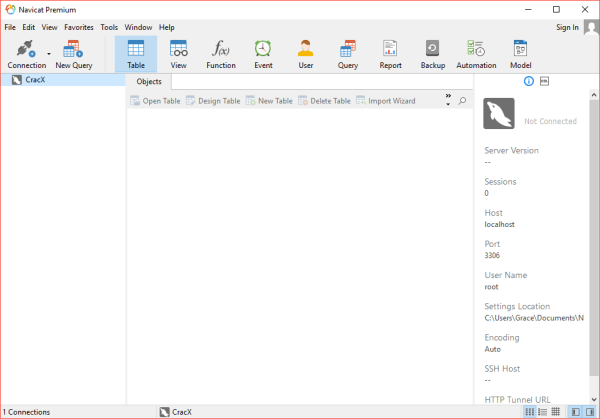Click the search magnifier icon
Viewport: 600px width, 419px height.
pos(462,101)
